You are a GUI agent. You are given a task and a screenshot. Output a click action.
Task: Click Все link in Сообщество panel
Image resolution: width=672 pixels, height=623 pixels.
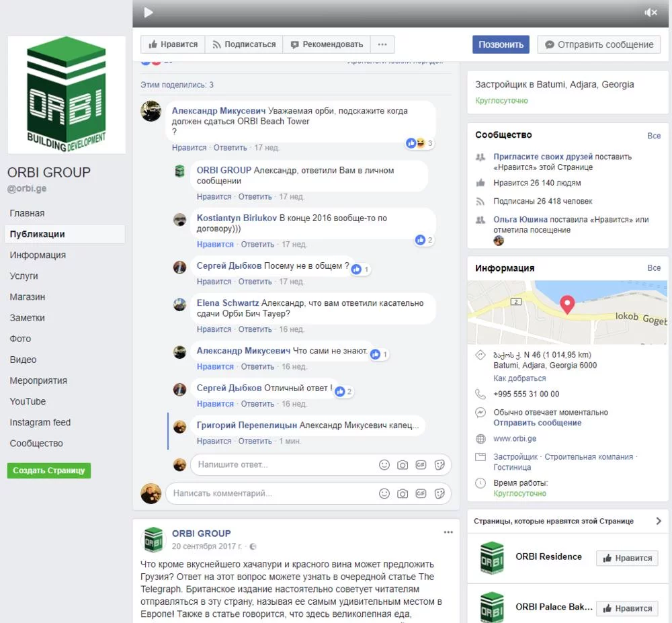[x=654, y=136]
